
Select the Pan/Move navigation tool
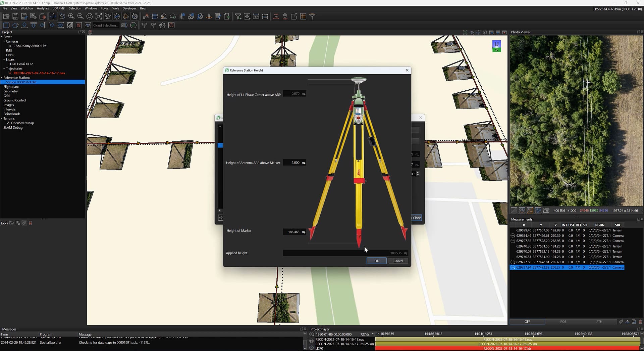(x=53, y=16)
